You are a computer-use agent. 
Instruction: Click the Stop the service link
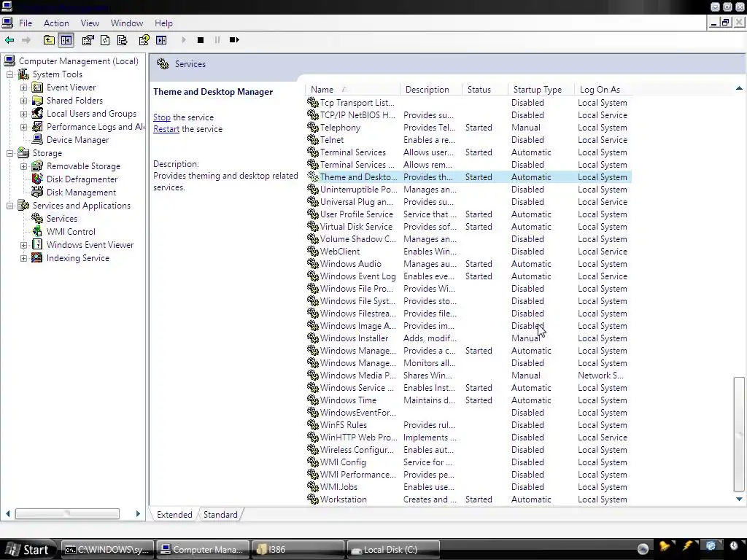click(x=161, y=117)
